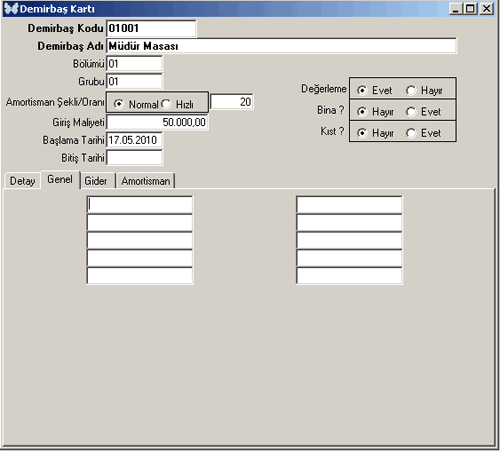The image size is (500, 451).
Task: Open the Amortisman tab
Action: coord(146,181)
